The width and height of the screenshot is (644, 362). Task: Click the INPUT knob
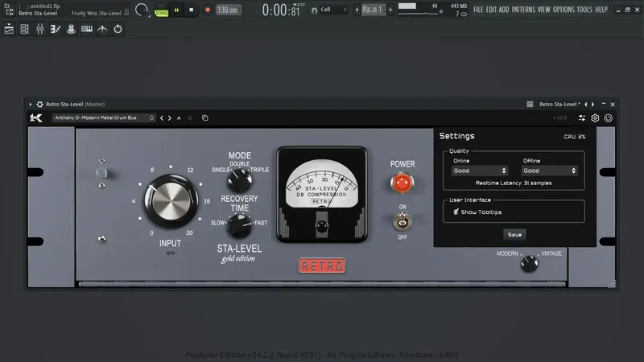click(171, 200)
